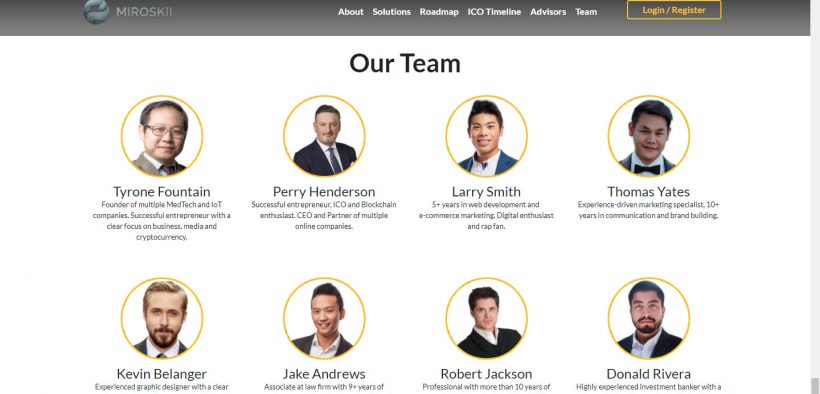This screenshot has height=394, width=820.
Task: Select ICO Timeline in the navigation
Action: click(x=494, y=12)
